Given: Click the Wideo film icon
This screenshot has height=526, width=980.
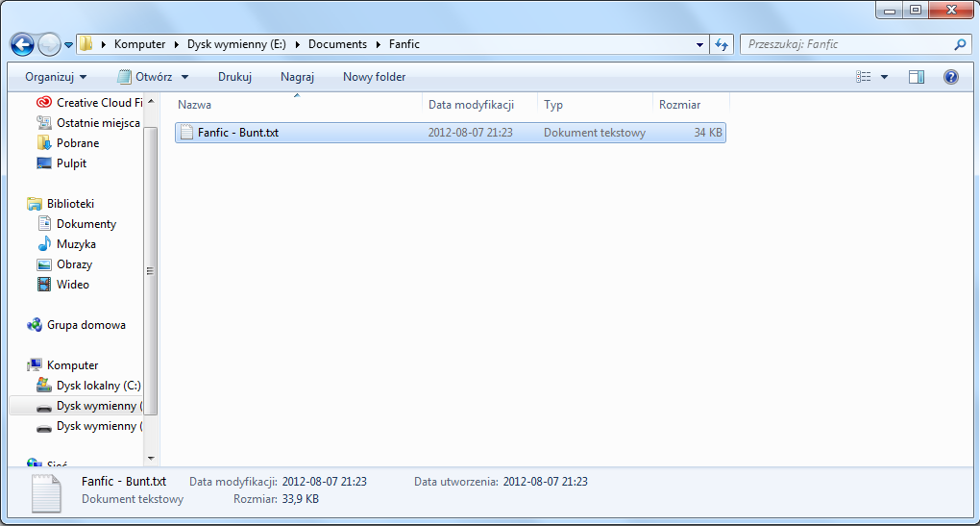Looking at the screenshot, I should click(44, 285).
